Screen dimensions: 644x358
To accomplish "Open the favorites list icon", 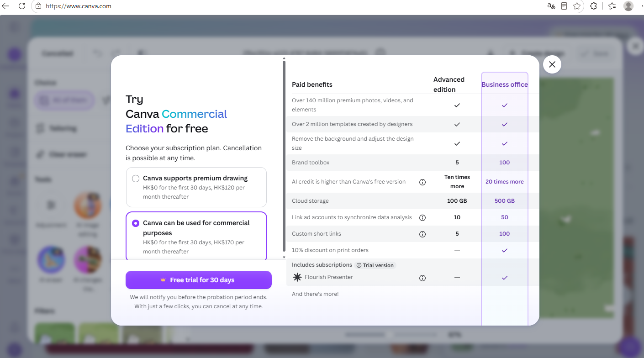I will tap(612, 6).
